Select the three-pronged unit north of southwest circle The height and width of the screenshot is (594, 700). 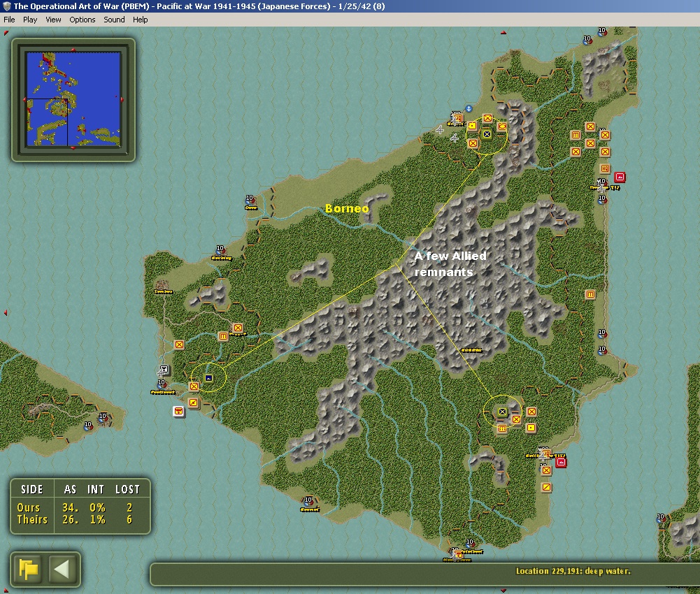pyautogui.click(x=223, y=336)
